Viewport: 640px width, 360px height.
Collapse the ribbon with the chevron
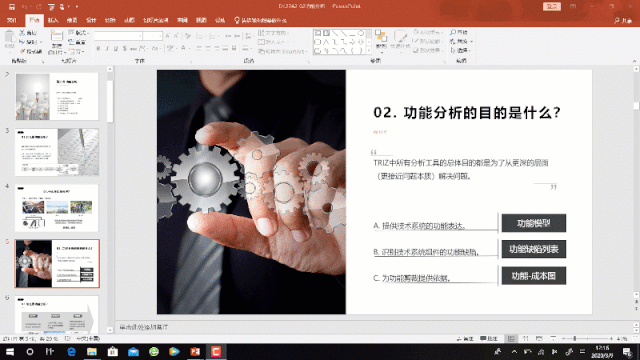[x=634, y=61]
